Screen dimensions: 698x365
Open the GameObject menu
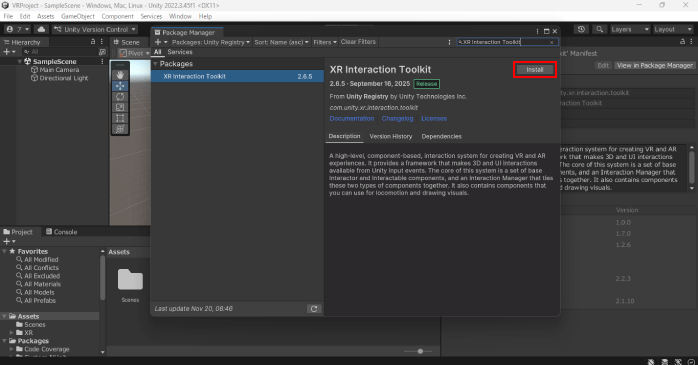(x=78, y=16)
